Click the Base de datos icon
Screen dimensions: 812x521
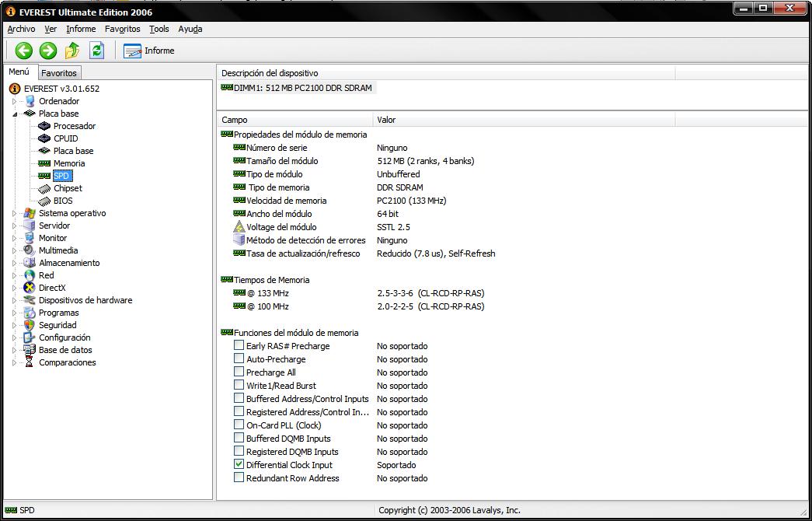[30, 350]
